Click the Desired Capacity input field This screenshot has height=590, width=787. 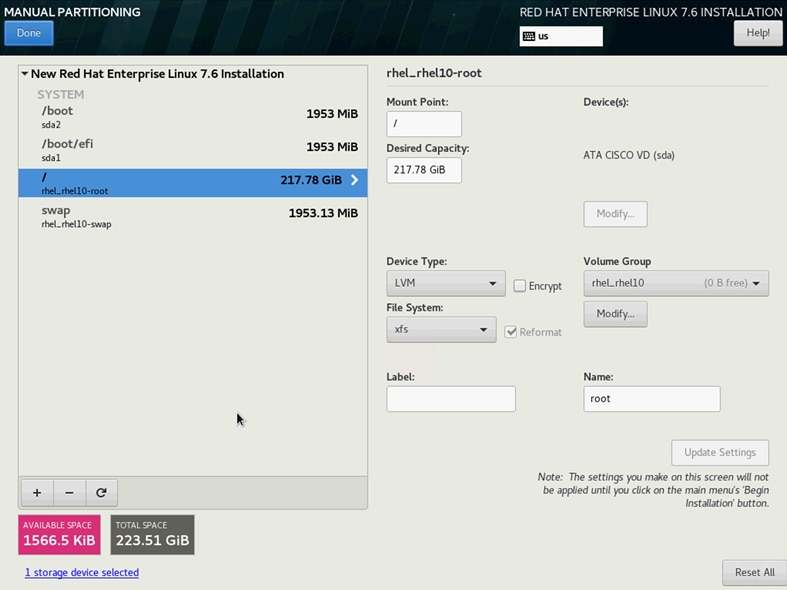tap(424, 170)
